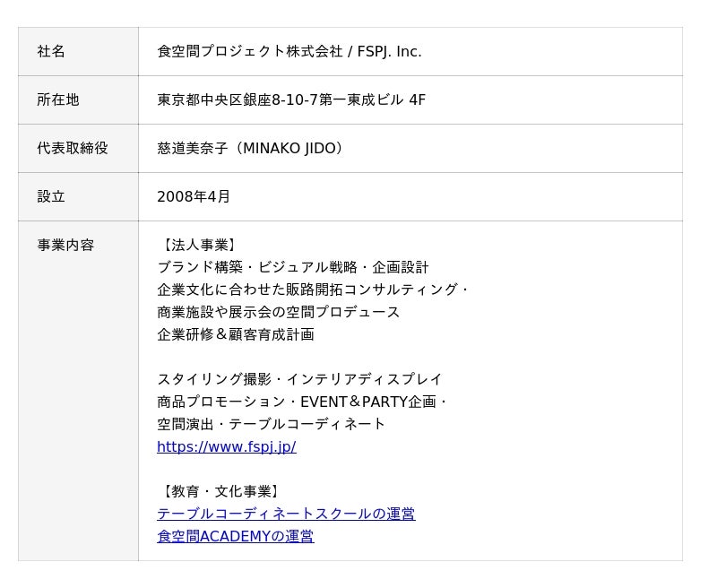Click the 販路開拓コンサルティング text line
The width and height of the screenshot is (717, 588).
point(313,290)
